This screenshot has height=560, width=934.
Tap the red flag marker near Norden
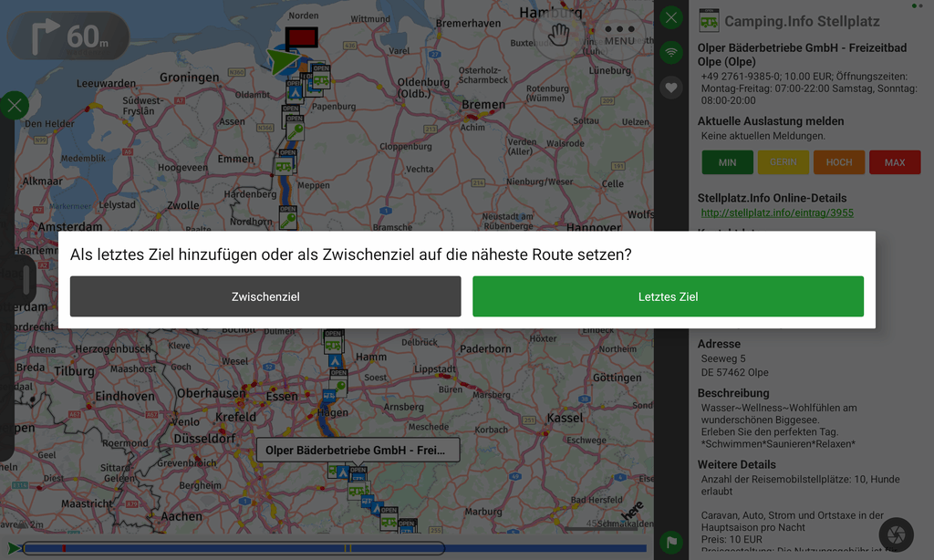[301, 38]
